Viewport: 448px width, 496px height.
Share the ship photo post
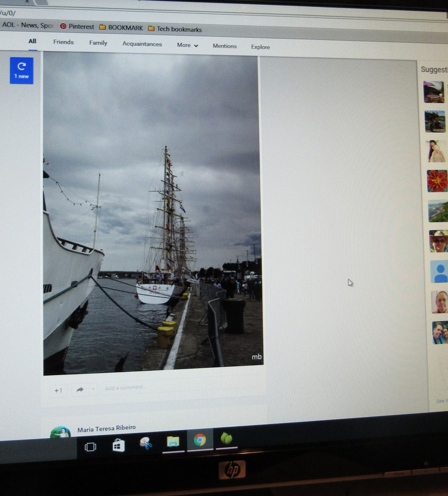click(x=80, y=390)
